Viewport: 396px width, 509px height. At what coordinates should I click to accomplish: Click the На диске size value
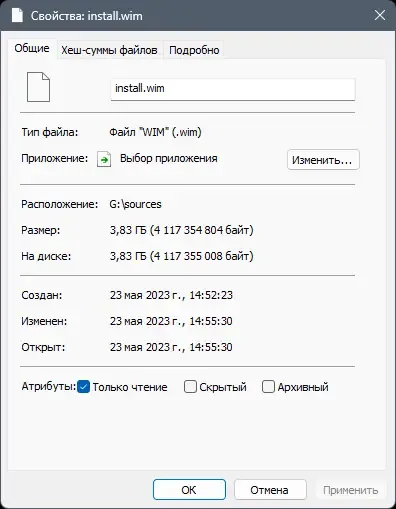(x=182, y=256)
